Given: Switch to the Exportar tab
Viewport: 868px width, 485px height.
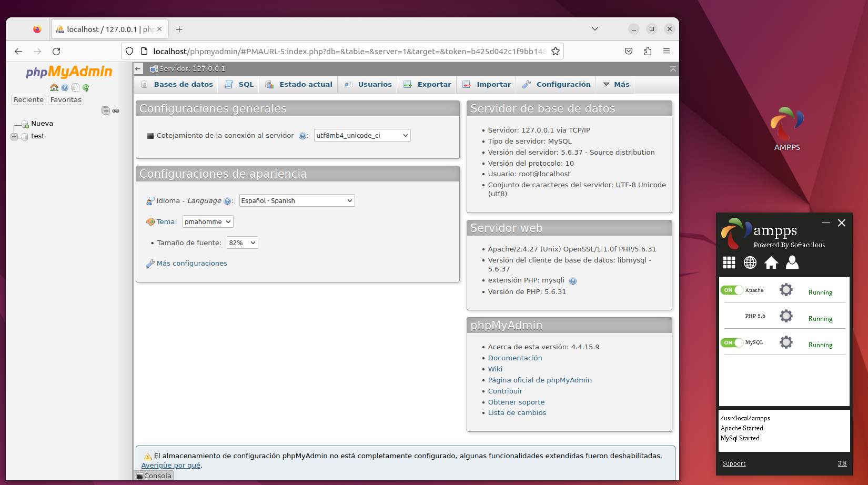Looking at the screenshot, I should pos(428,84).
